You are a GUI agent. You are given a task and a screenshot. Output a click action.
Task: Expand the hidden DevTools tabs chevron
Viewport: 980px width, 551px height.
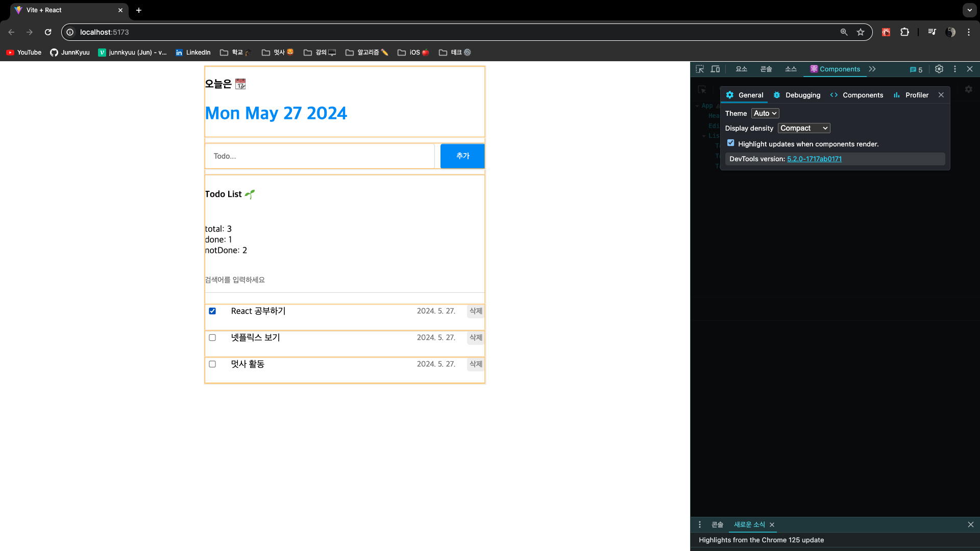tap(872, 69)
